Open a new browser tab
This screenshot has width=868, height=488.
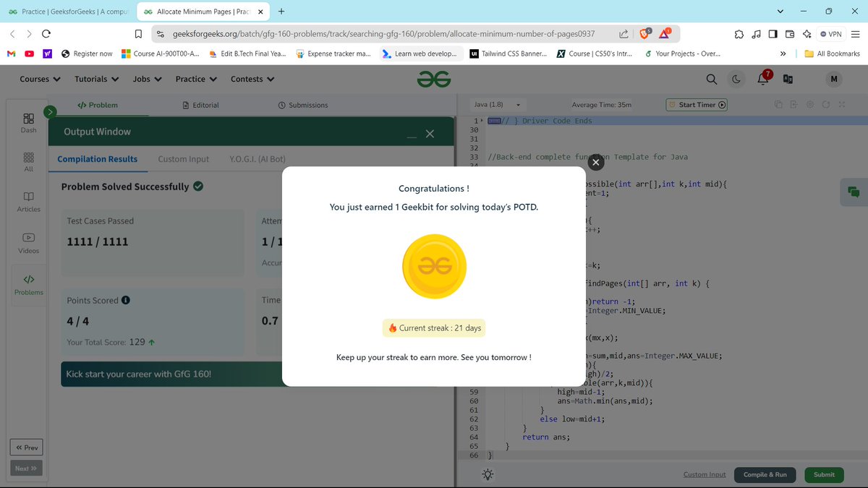[281, 12]
